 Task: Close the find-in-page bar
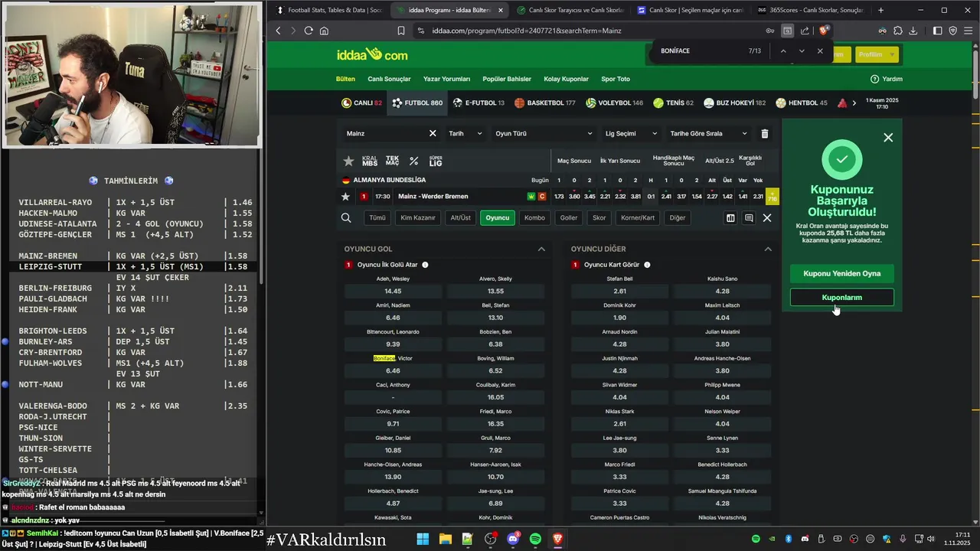pyautogui.click(x=820, y=51)
